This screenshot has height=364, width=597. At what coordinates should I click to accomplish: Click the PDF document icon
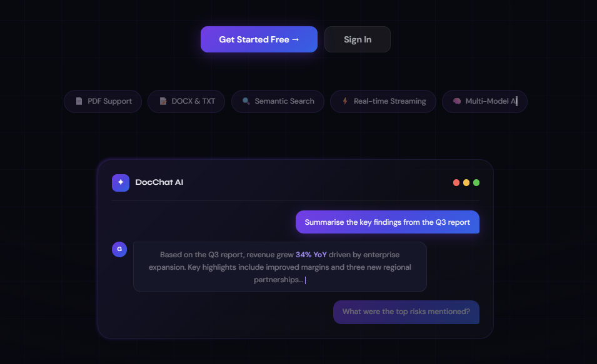79,101
